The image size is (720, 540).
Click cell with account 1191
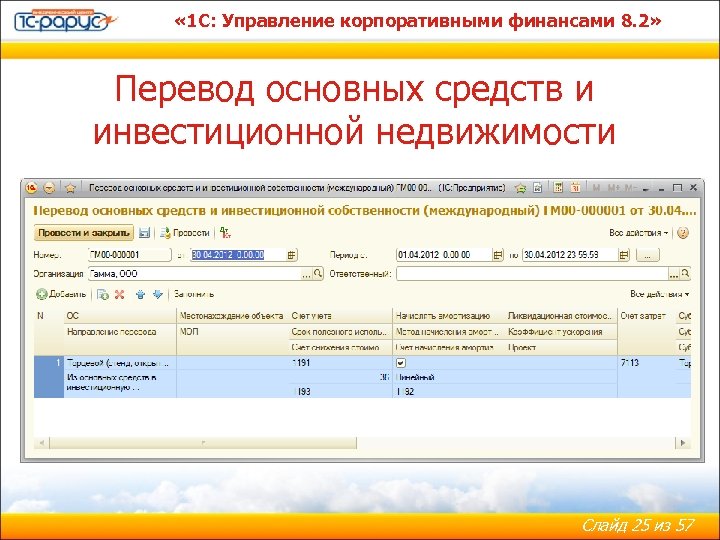point(340,363)
